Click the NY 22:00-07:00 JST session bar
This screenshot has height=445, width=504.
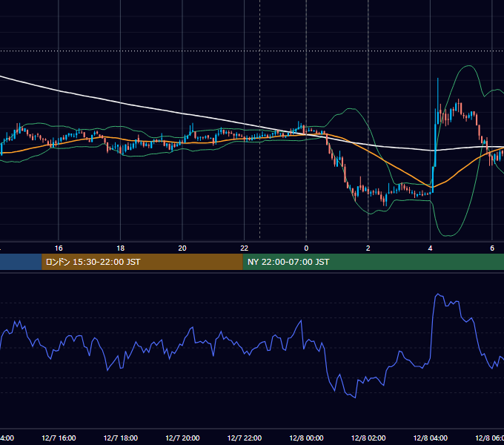coord(373,262)
